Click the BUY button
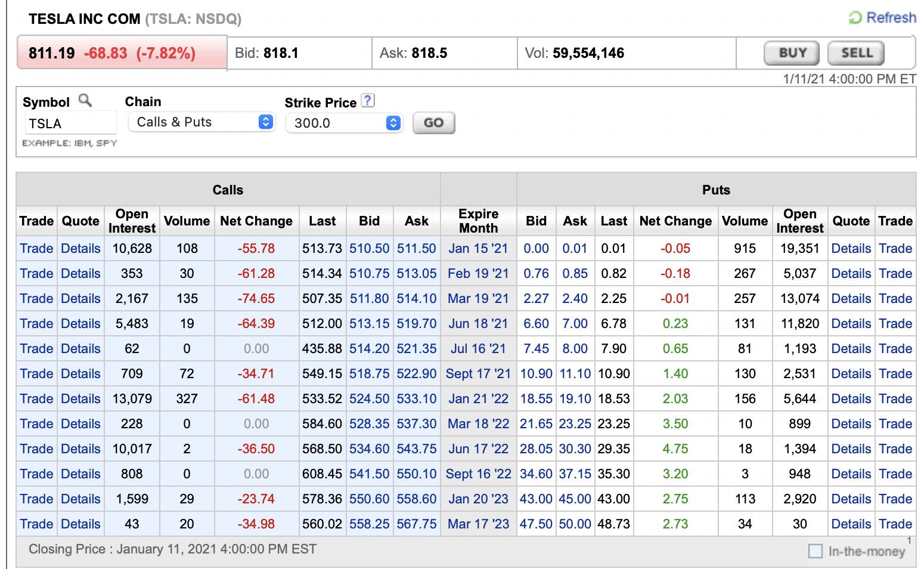Screen dimensions: 924x569 coord(792,53)
